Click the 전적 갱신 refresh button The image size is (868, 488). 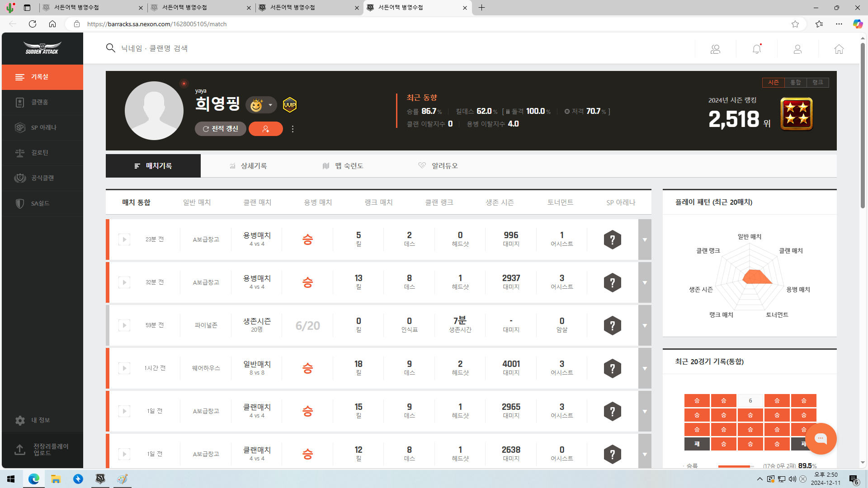click(220, 129)
